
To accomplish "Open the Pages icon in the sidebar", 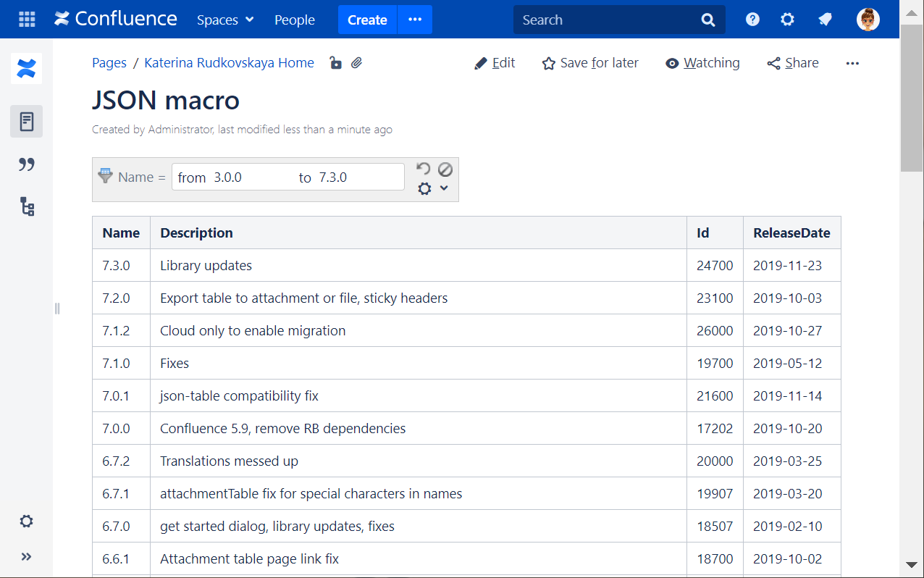I will (27, 122).
